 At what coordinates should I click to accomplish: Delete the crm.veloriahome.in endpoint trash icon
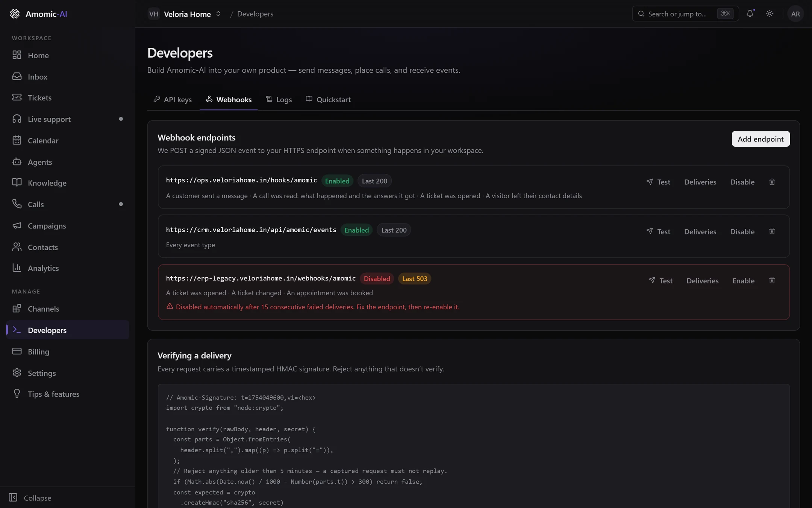point(772,231)
